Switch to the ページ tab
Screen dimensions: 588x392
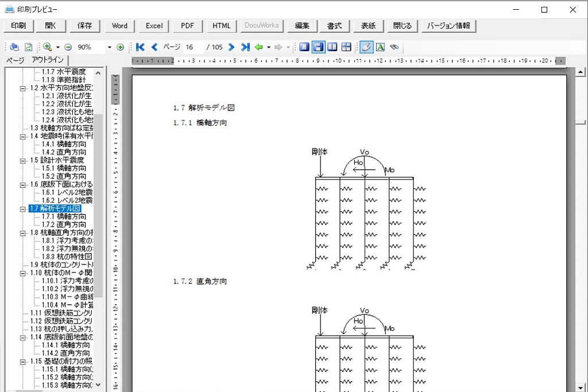(x=15, y=60)
